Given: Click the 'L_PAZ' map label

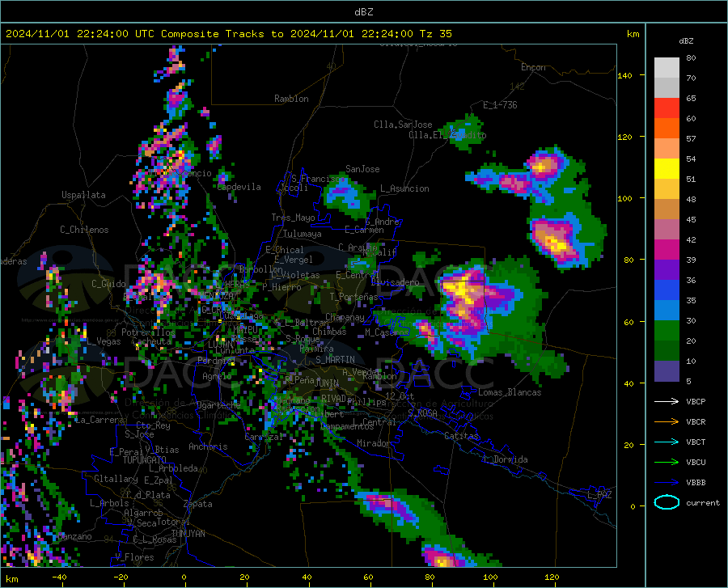Looking at the screenshot, I should tap(599, 495).
